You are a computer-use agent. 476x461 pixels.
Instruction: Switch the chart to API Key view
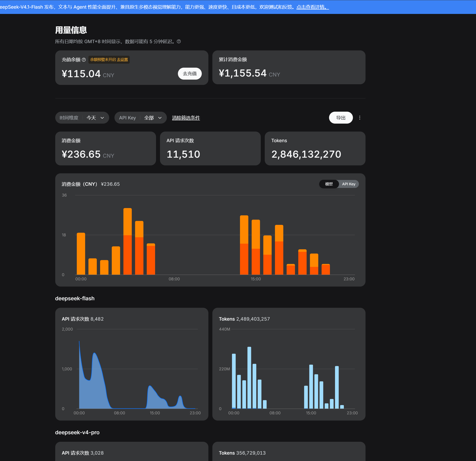tap(348, 184)
